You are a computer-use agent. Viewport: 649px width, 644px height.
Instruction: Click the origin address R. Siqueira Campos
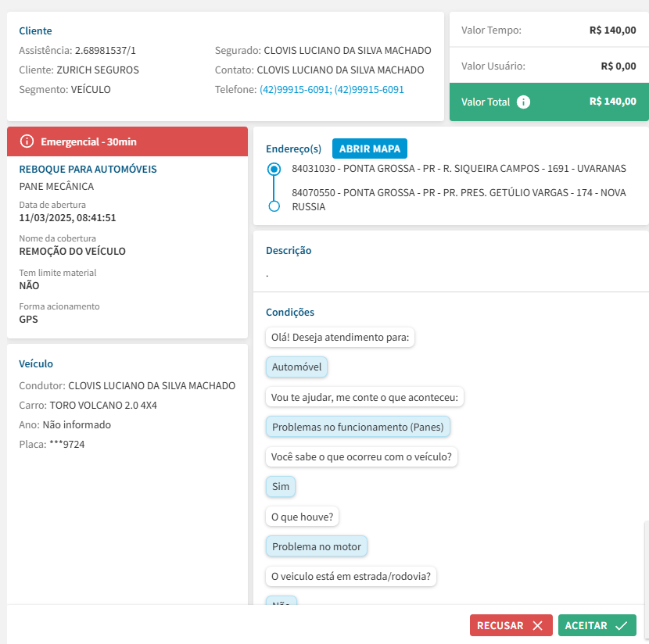[x=458, y=169]
